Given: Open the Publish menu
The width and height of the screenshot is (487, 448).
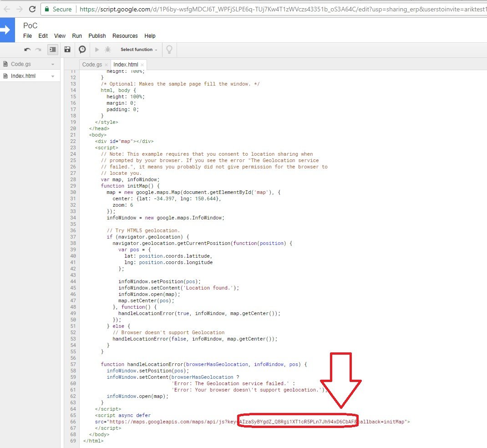Looking at the screenshot, I should pyautogui.click(x=97, y=36).
